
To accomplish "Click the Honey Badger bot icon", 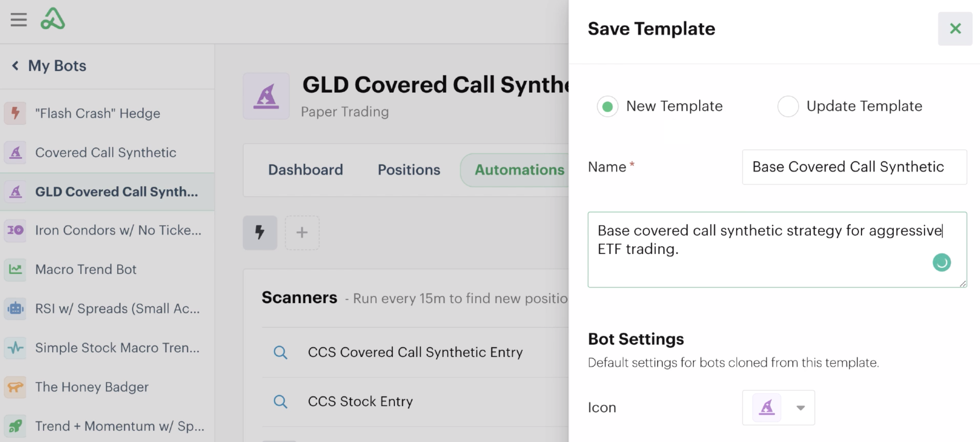I will pyautogui.click(x=15, y=387).
